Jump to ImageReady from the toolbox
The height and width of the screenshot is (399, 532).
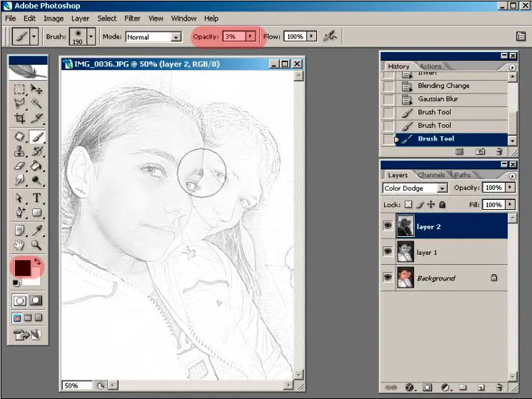(27, 335)
